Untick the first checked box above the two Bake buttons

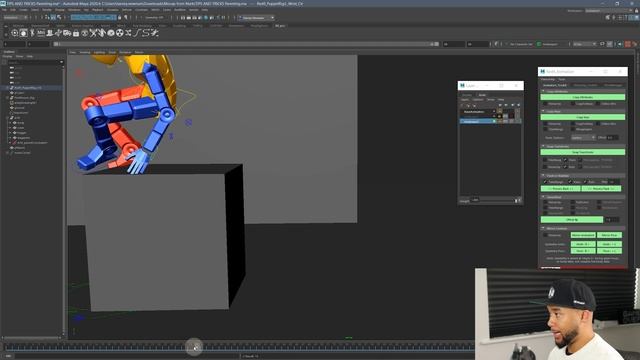[x=545, y=182]
